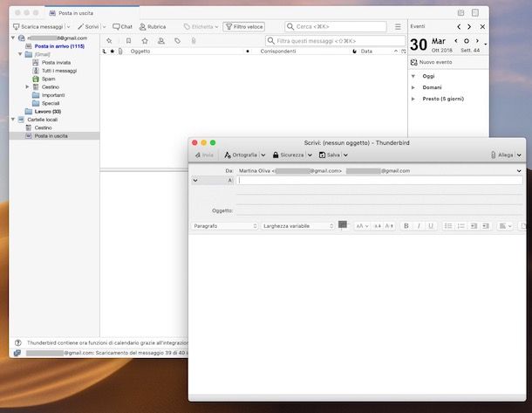
Task: Collapse the Cartelle locali tree
Action: 13,120
